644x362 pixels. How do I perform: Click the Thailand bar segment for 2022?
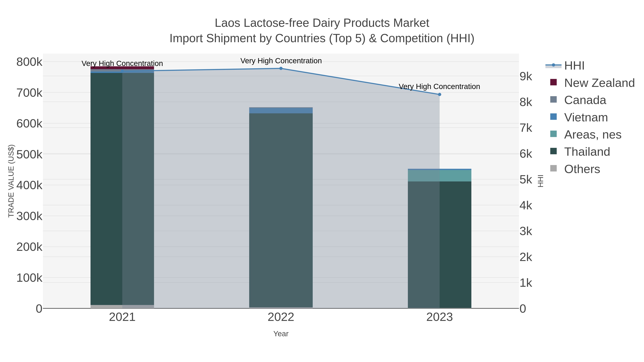[x=281, y=210]
